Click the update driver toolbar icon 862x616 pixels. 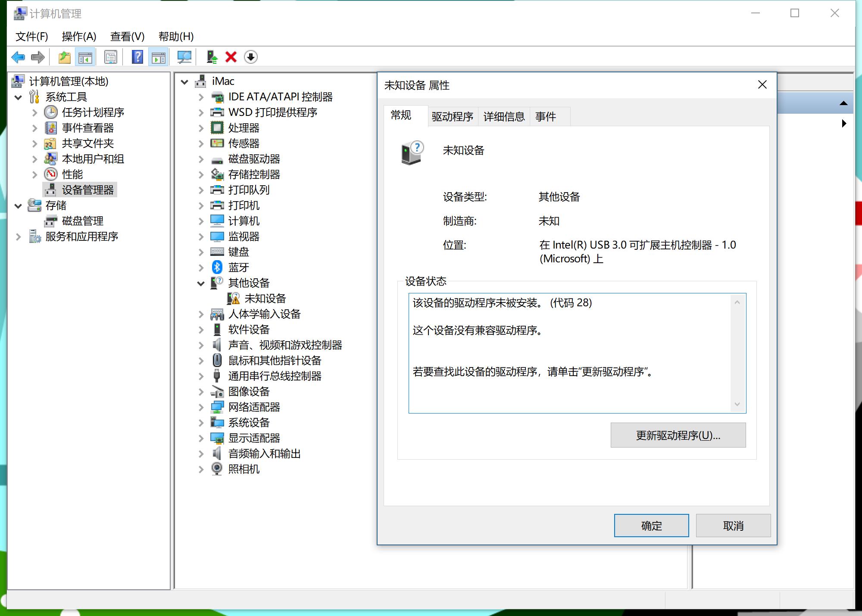tap(212, 57)
